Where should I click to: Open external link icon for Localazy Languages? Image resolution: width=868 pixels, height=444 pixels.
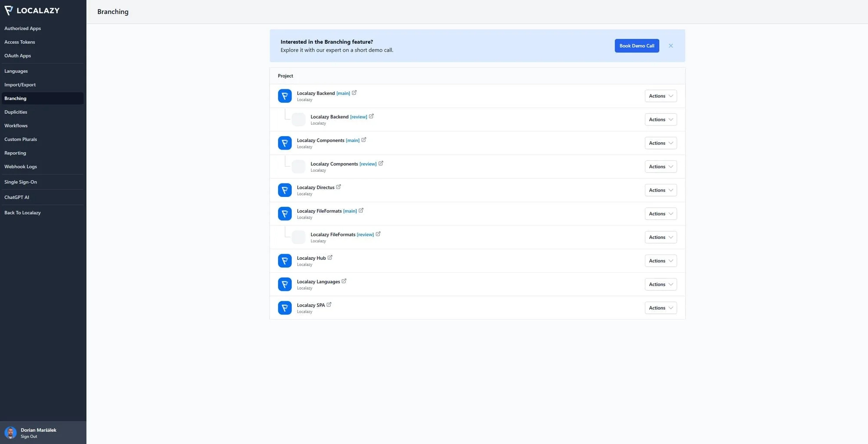(344, 281)
